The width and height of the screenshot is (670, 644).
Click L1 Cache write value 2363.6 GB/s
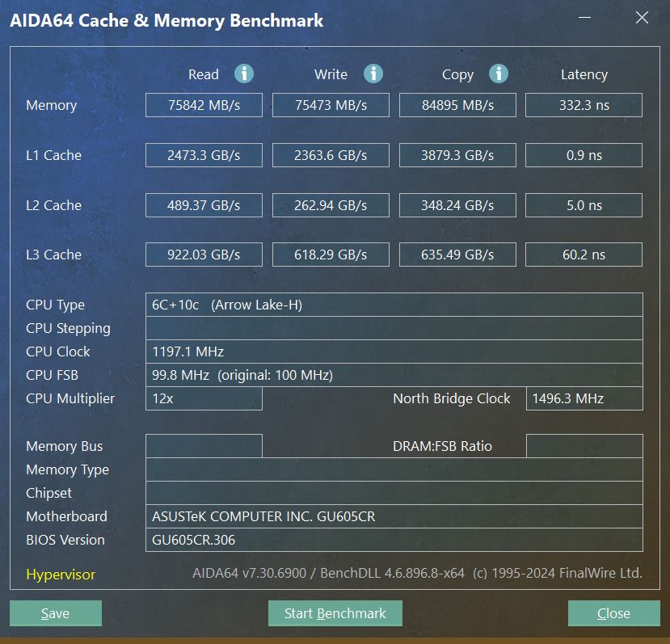(x=331, y=155)
